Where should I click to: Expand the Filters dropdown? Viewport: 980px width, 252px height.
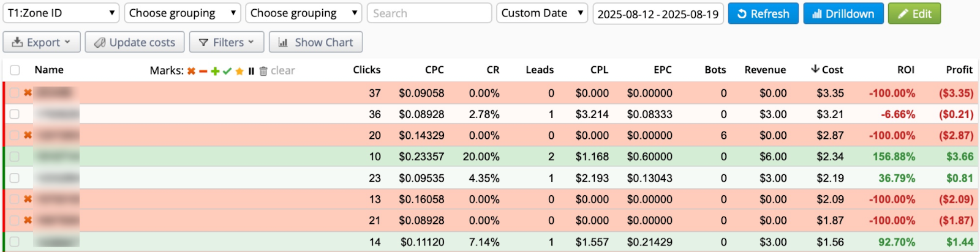click(x=227, y=42)
